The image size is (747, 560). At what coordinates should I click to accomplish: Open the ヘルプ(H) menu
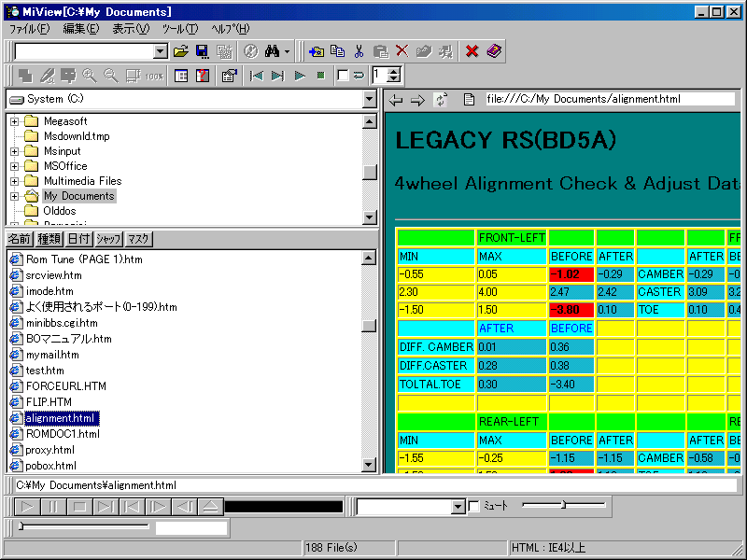coord(230,29)
